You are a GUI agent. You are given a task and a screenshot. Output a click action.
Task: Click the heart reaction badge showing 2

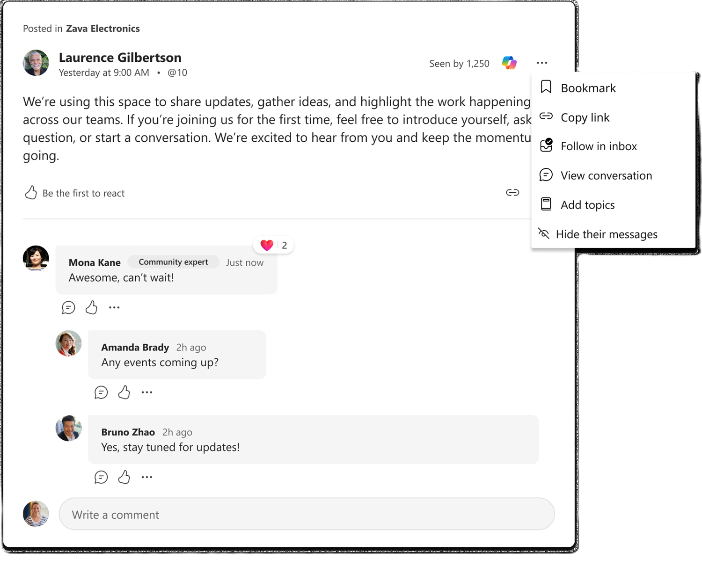(x=274, y=245)
